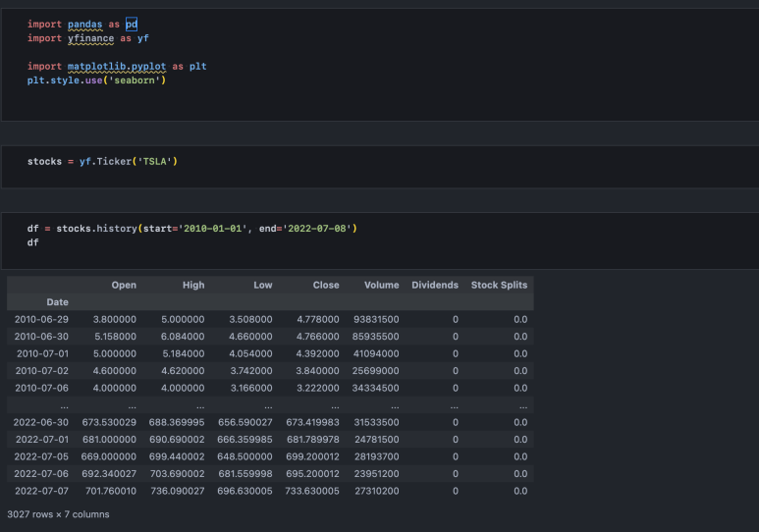Viewport: 759px width, 532px height.
Task: Click the Open value 3.800000
Action: point(115,319)
